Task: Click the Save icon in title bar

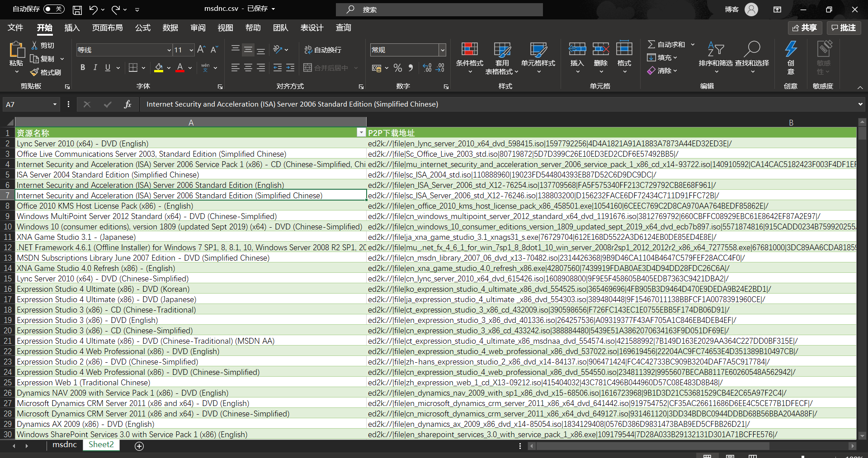Action: 77,9
